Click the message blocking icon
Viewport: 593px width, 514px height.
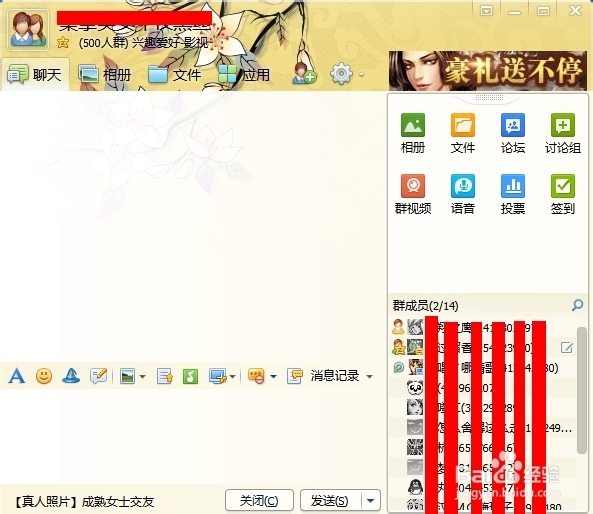256,376
